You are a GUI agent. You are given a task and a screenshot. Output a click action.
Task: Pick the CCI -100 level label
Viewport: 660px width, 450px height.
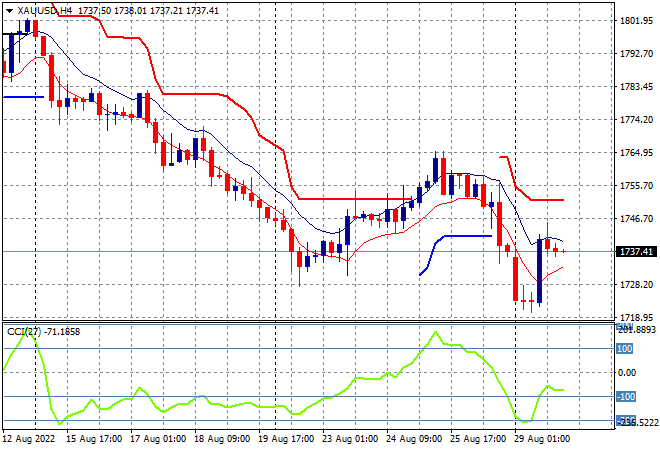(x=625, y=397)
